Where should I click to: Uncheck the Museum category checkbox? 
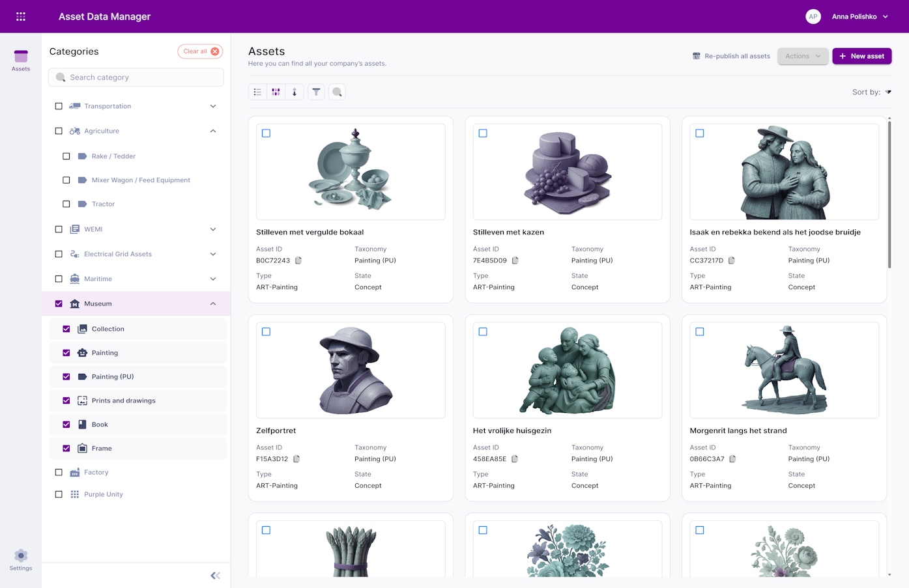pyautogui.click(x=59, y=303)
